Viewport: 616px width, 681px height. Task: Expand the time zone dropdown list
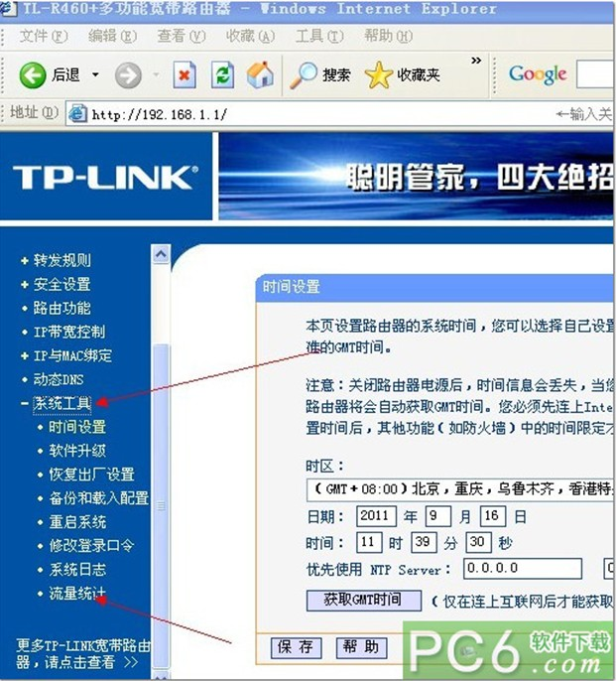click(456, 489)
